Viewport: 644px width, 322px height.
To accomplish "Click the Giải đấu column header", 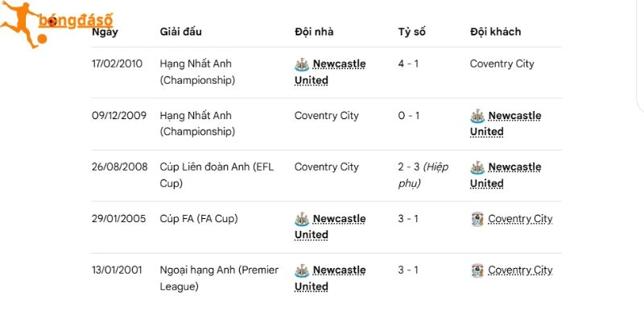I will click(x=180, y=31).
